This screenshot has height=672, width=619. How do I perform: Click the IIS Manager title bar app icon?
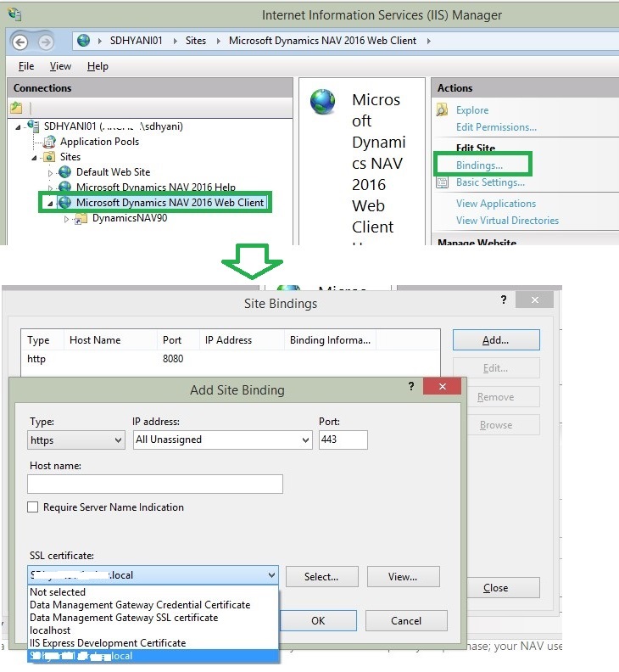tap(14, 14)
